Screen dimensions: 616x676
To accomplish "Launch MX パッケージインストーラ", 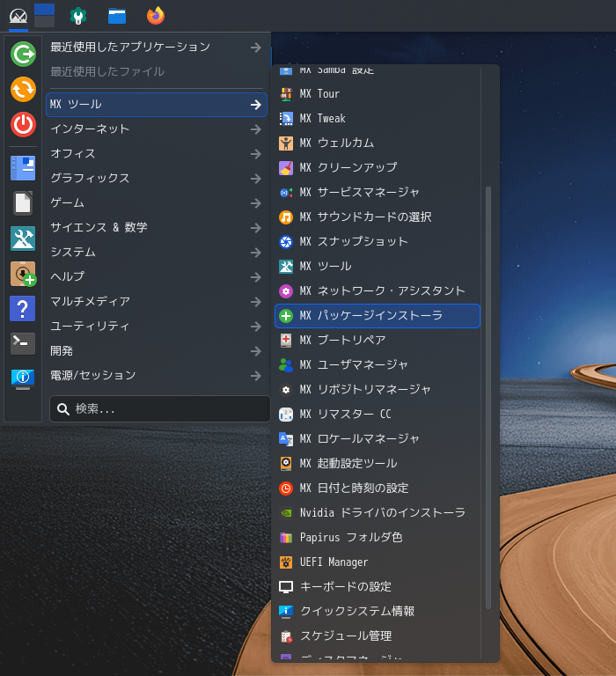I will pyautogui.click(x=378, y=316).
